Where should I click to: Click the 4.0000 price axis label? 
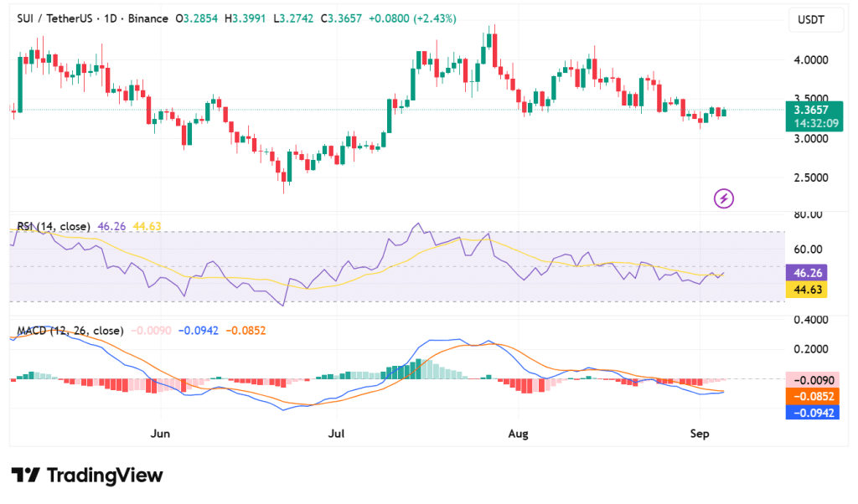click(811, 60)
